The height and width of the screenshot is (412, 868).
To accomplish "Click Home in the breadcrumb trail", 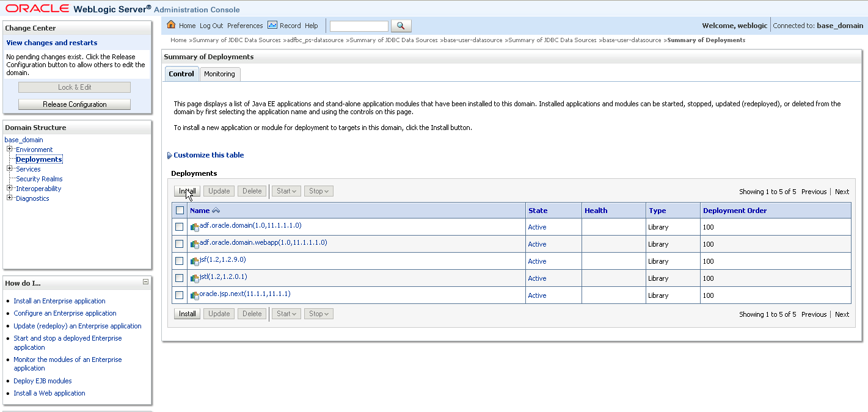I will pos(178,40).
